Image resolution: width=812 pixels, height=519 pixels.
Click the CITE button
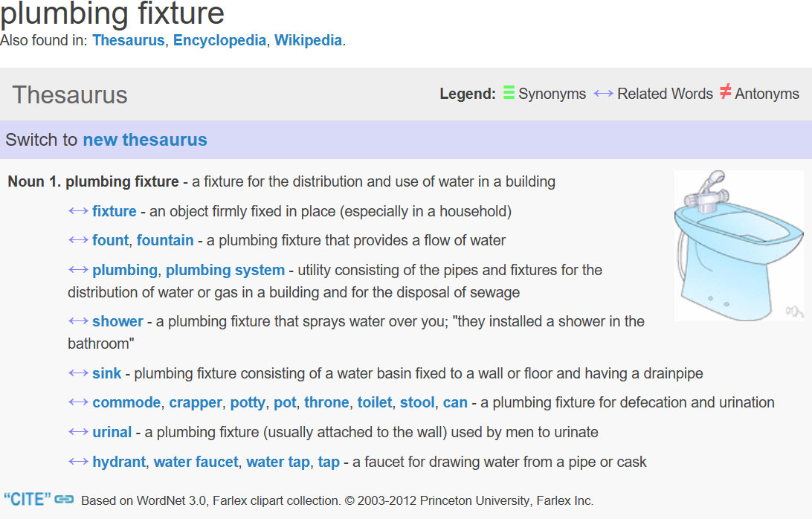(x=28, y=500)
